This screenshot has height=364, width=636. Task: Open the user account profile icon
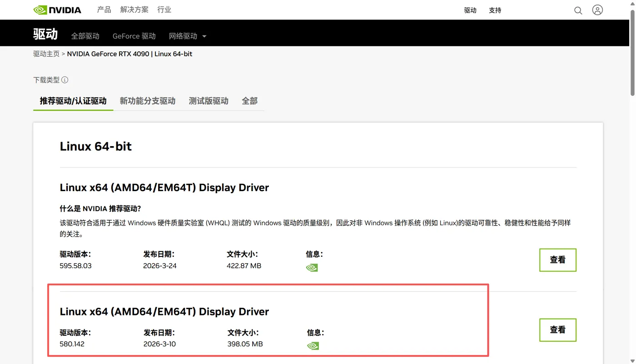click(x=597, y=10)
